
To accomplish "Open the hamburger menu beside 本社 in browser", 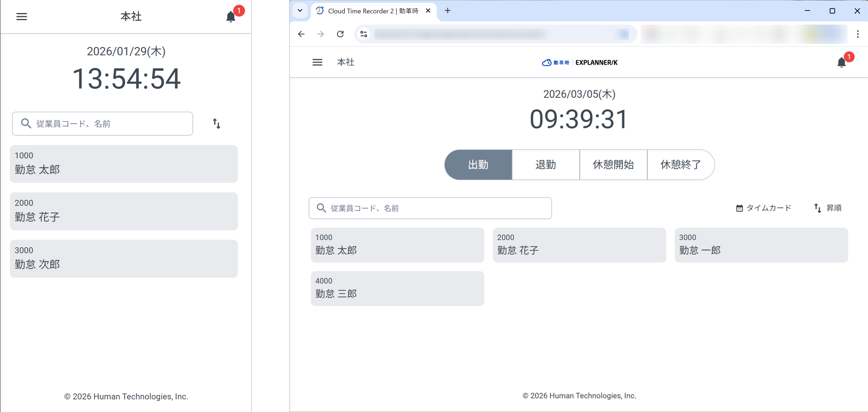I will click(317, 62).
